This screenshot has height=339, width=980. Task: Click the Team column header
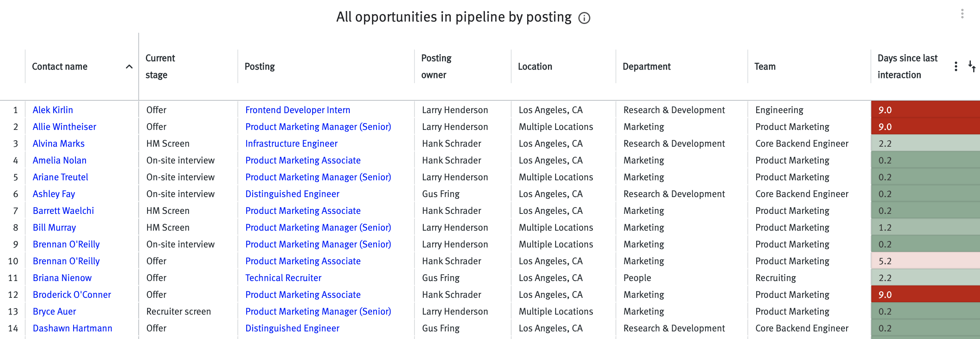click(x=765, y=66)
